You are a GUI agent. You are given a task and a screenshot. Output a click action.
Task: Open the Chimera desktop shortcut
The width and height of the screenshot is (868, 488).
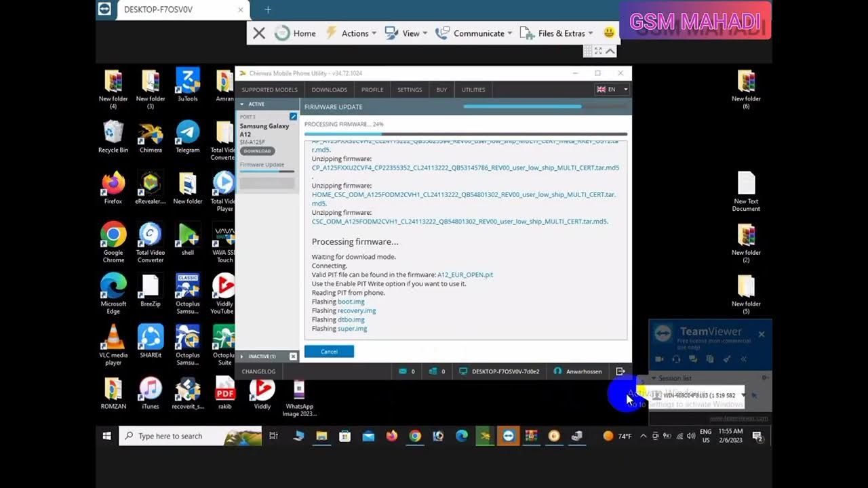coord(151,136)
